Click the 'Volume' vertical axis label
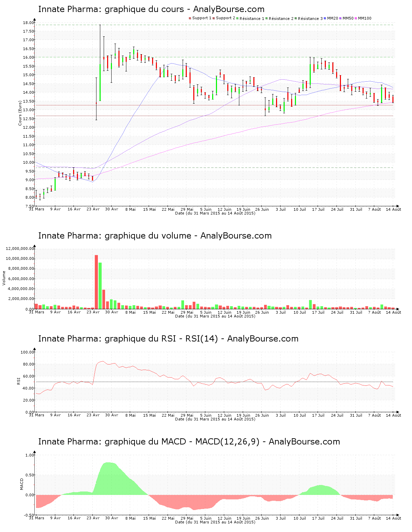 (4, 278)
